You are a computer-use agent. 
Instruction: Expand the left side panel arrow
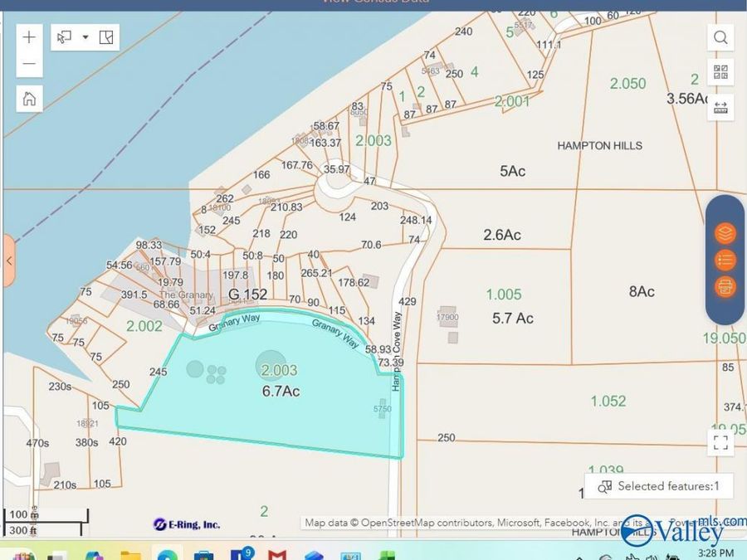coord(8,261)
